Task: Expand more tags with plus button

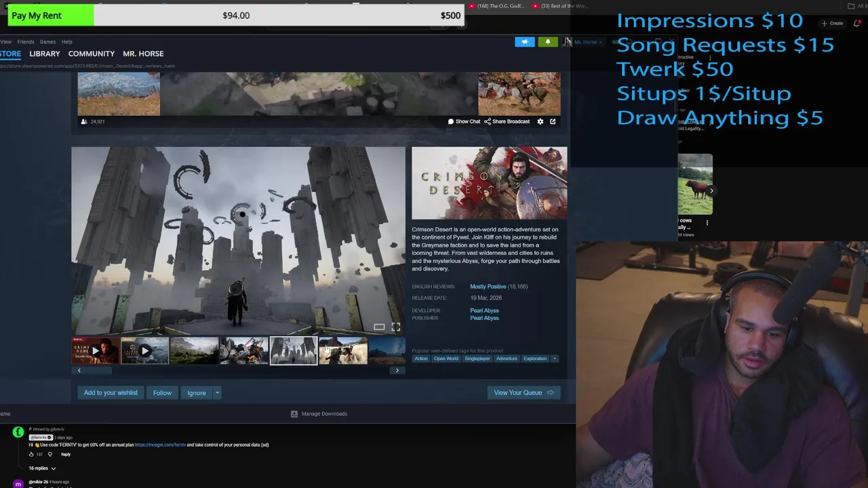Action: pos(554,359)
